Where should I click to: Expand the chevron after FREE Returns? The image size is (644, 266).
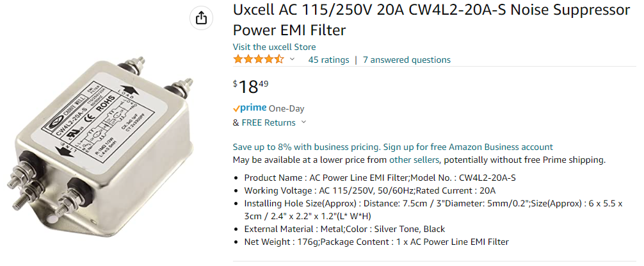303,122
